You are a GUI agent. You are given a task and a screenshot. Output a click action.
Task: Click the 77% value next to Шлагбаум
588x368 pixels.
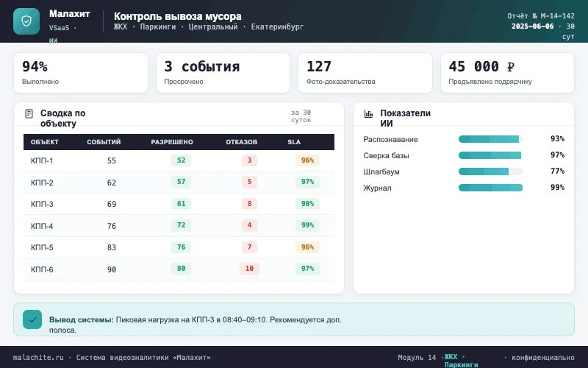click(x=557, y=171)
